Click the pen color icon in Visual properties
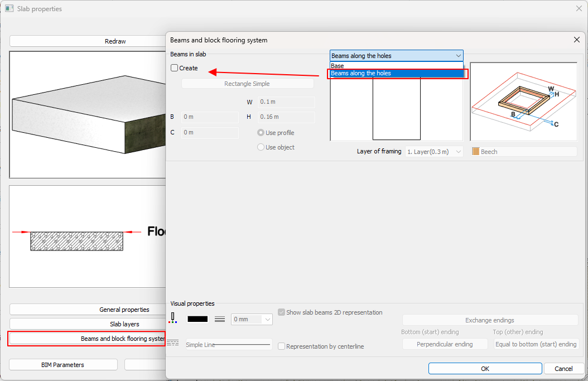This screenshot has height=381, width=588. [173, 318]
